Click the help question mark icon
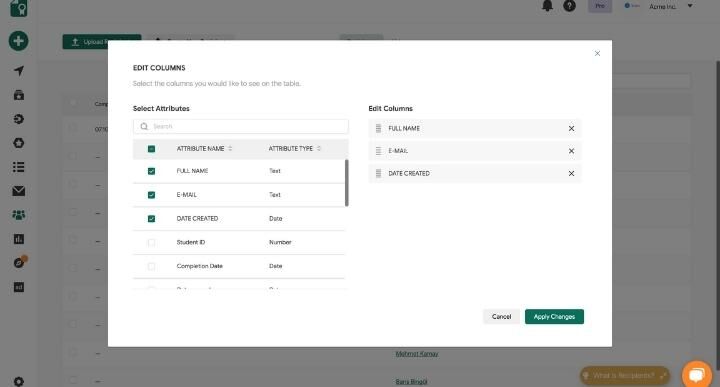The height and width of the screenshot is (387, 720). coord(569,6)
